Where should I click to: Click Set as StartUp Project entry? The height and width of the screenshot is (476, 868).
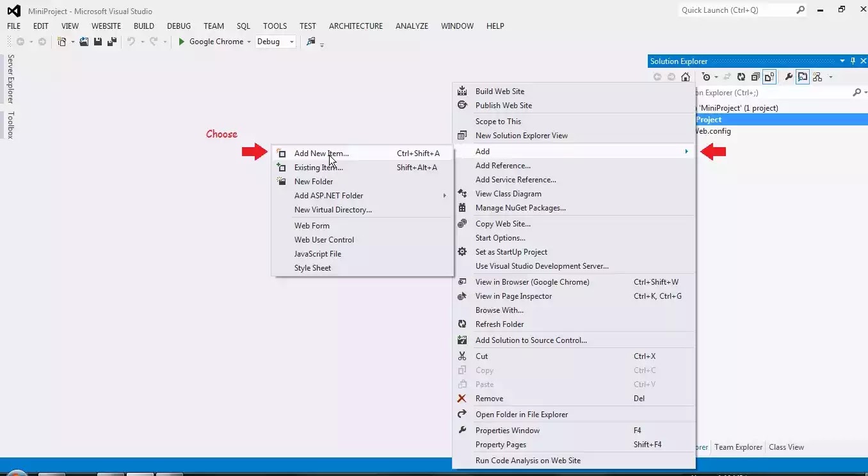pos(574,252)
